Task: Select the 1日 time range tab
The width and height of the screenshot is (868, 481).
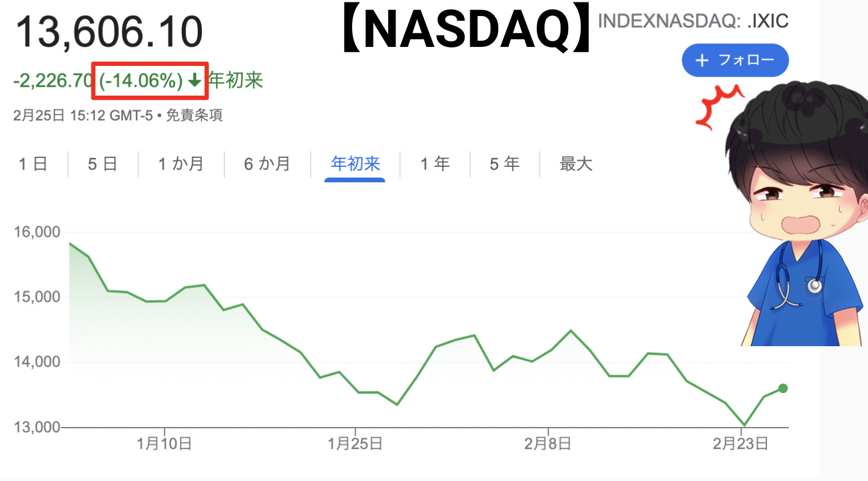Action: (x=33, y=164)
